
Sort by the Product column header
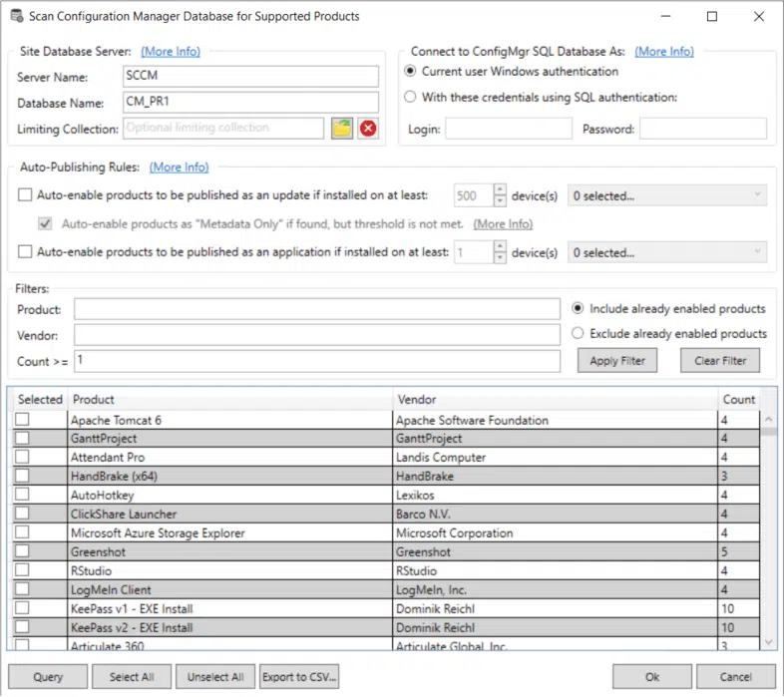[x=230, y=399]
